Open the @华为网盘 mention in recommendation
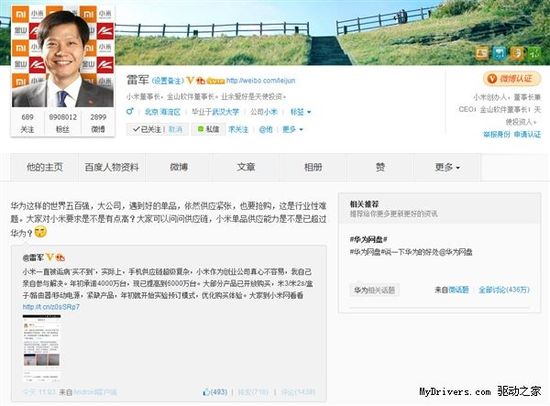The width and height of the screenshot is (550, 406). tap(456, 252)
